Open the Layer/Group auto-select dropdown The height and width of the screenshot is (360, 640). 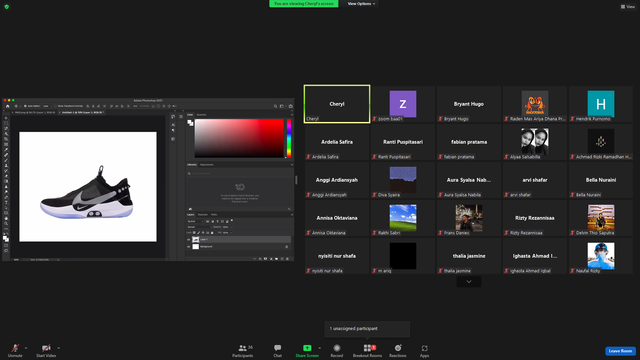coord(47,106)
